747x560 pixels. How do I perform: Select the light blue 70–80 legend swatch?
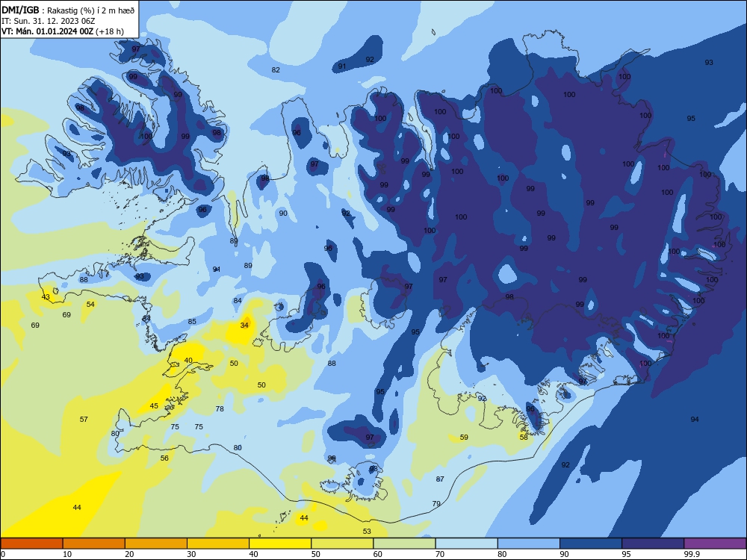pyautogui.click(x=467, y=544)
